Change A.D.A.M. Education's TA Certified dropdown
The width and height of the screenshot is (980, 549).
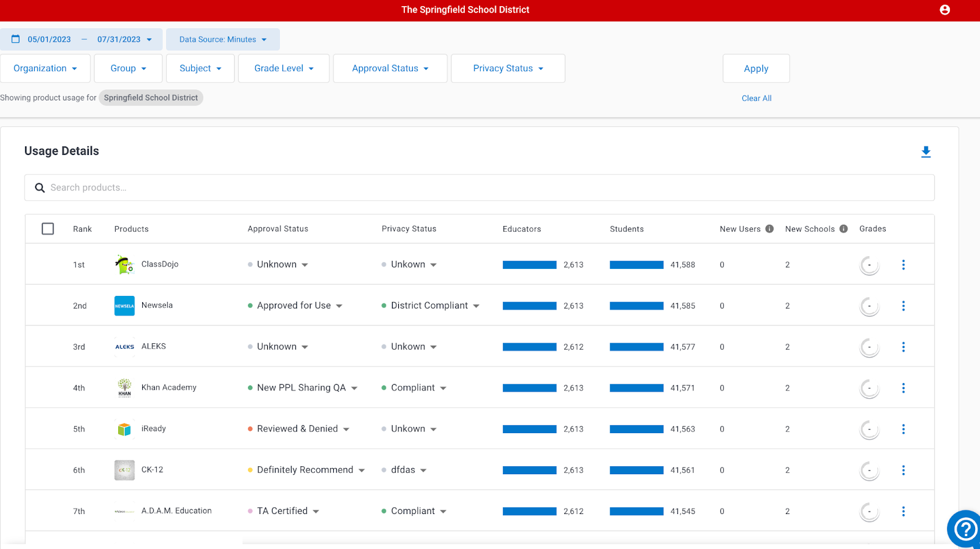tap(284, 511)
